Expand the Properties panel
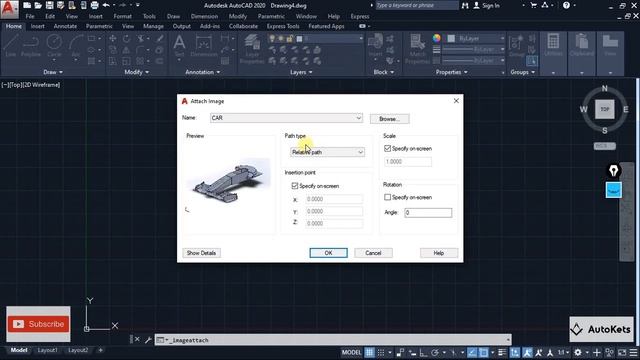The width and height of the screenshot is (640, 360). click(x=451, y=72)
